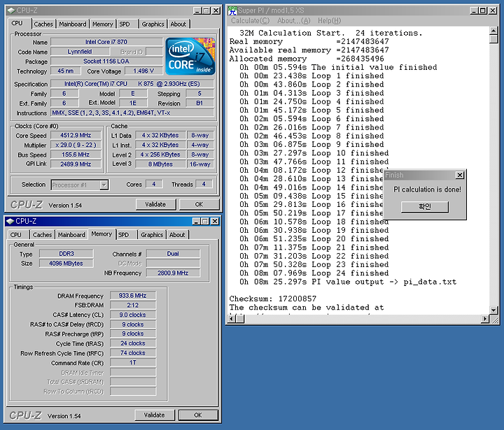Screen dimensions: 504x430
Task: Open Mainboard tab in top CPU-Z window
Action: coord(73,24)
